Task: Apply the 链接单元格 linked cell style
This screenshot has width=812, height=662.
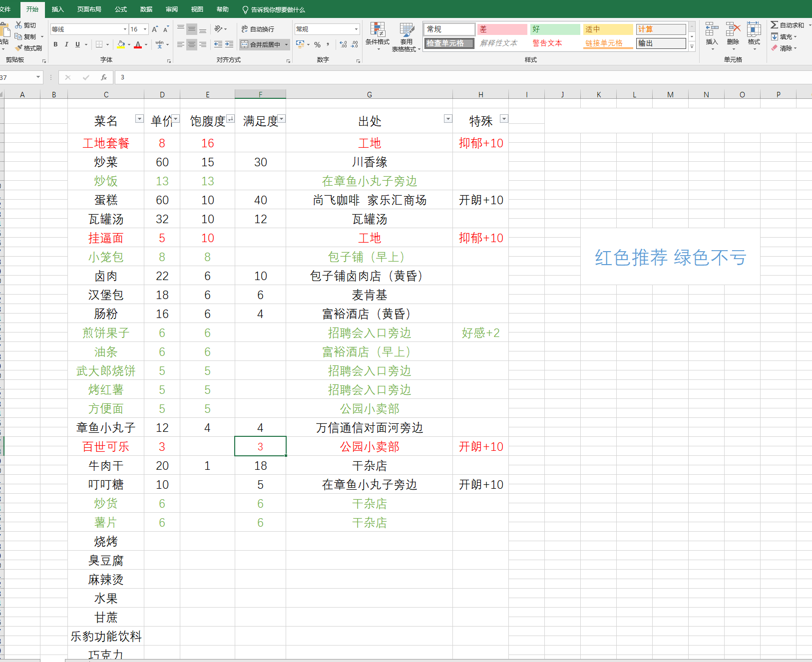Action: tap(608, 43)
